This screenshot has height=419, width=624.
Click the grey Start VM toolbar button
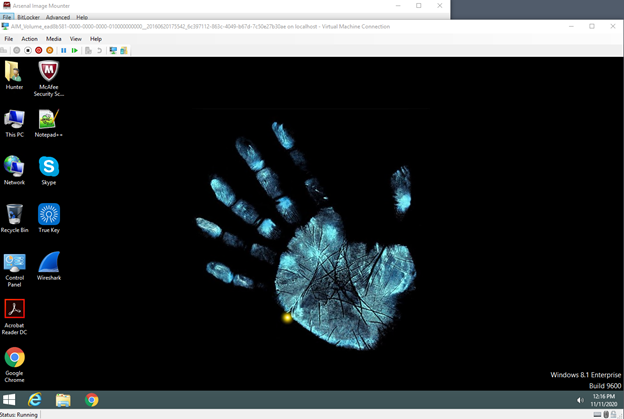coord(17,51)
